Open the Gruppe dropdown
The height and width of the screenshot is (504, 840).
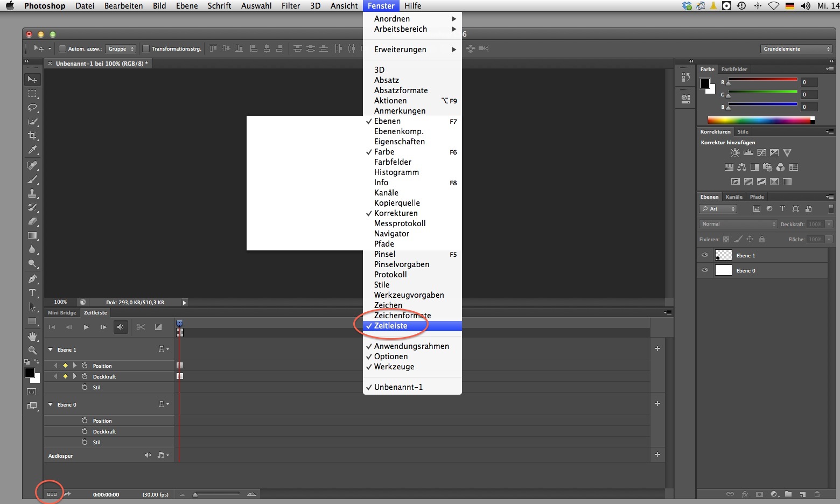[120, 48]
